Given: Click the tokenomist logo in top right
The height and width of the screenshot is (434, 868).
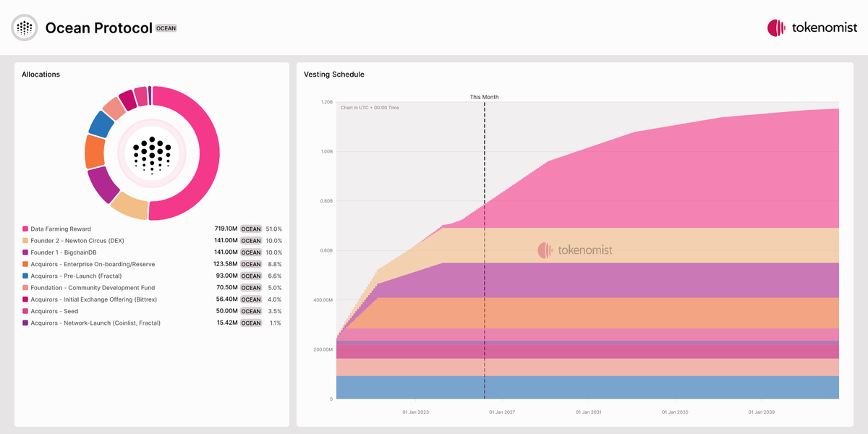Looking at the screenshot, I should tap(811, 28).
